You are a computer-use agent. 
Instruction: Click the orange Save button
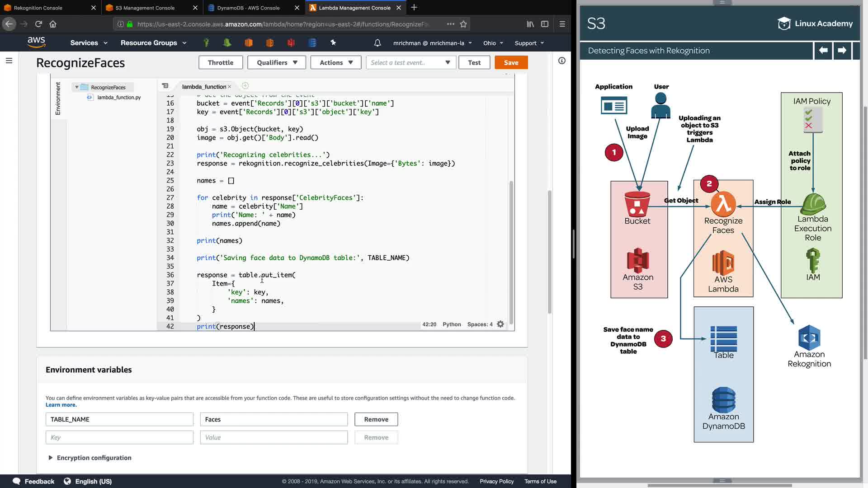(x=511, y=62)
